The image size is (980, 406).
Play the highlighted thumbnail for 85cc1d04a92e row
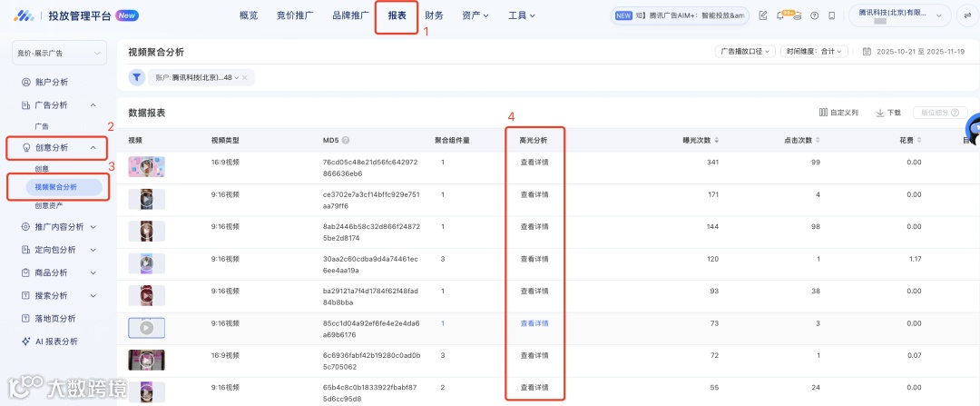point(147,328)
